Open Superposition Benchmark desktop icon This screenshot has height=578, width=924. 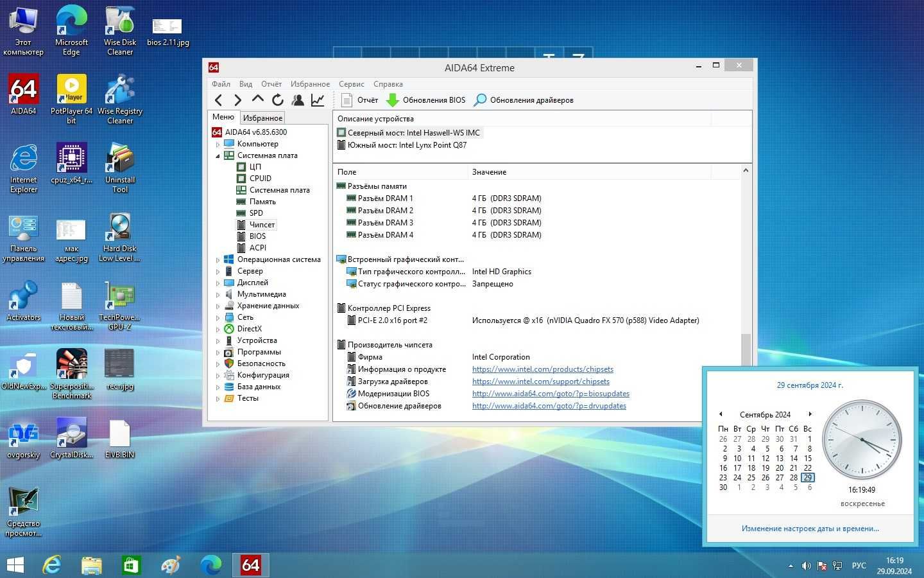(x=71, y=374)
